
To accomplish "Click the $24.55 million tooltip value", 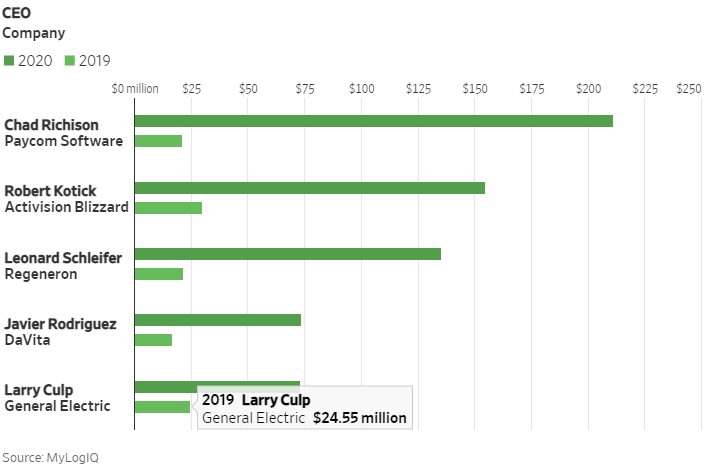I will point(360,418).
